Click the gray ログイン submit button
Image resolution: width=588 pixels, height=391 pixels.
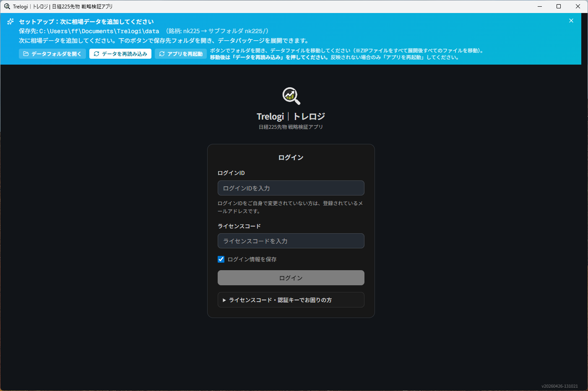tap(291, 278)
